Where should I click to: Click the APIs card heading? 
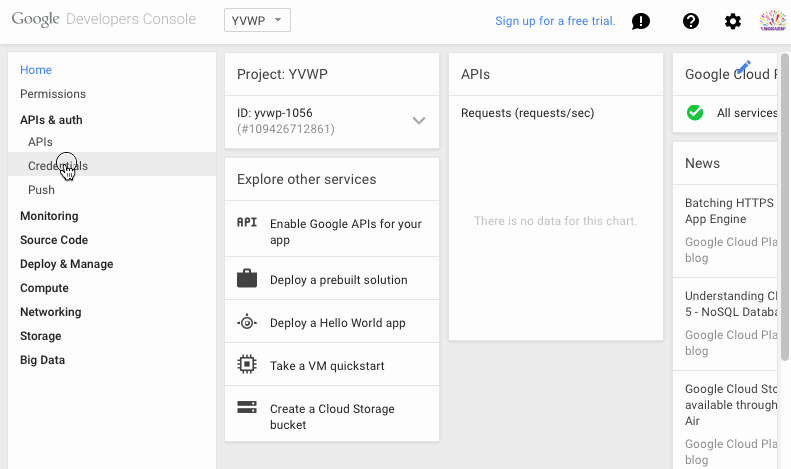coord(475,74)
